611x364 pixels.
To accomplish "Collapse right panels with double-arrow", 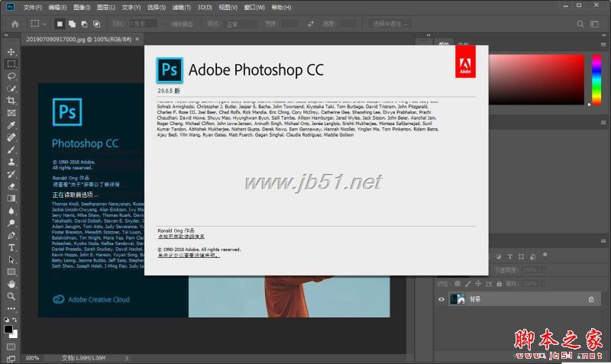I will (604, 35).
